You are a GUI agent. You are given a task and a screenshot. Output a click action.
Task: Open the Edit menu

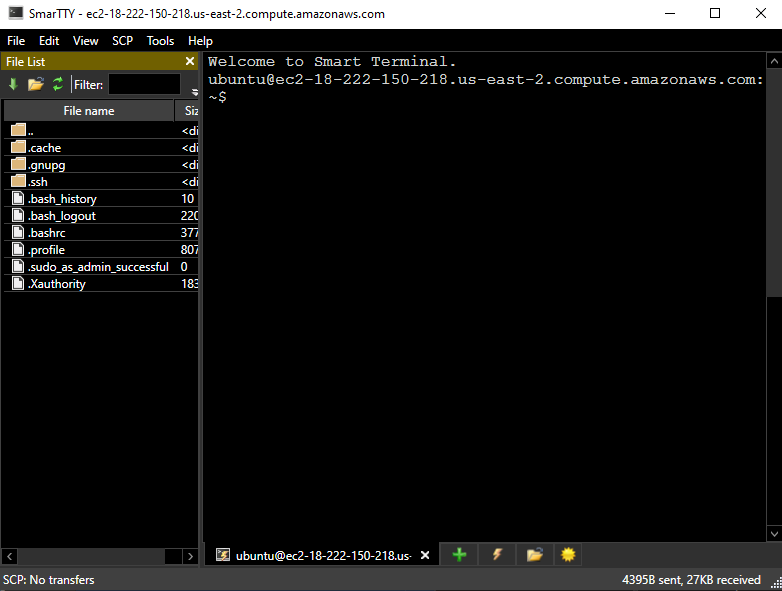(49, 41)
